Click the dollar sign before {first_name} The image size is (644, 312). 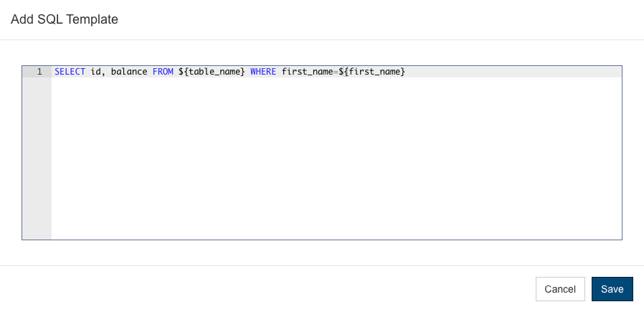click(341, 72)
